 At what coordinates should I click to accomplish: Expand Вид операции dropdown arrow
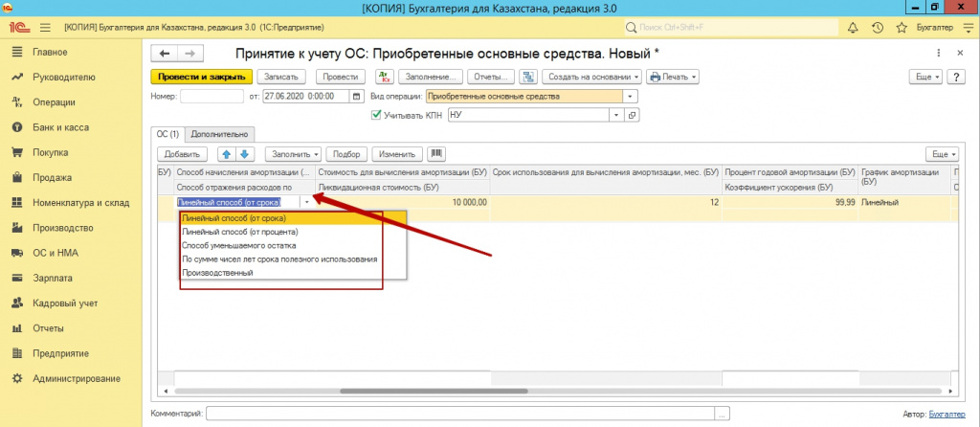[x=630, y=97]
